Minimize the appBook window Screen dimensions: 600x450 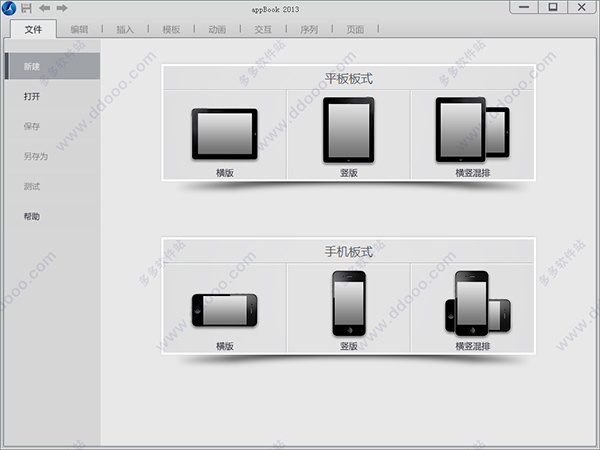click(524, 7)
